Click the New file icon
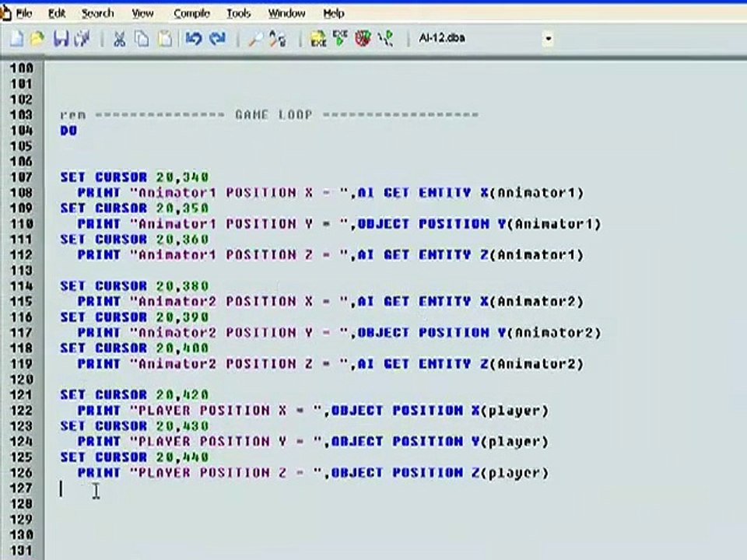747x560 pixels. (16, 39)
